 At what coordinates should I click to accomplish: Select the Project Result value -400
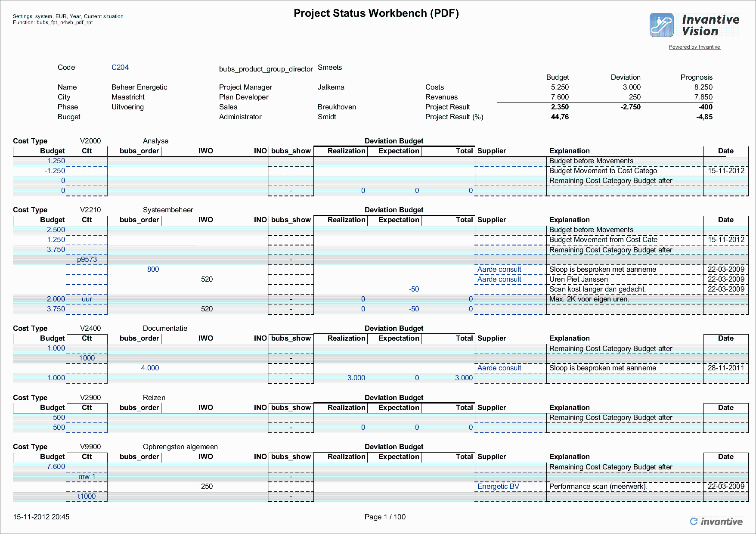706,107
